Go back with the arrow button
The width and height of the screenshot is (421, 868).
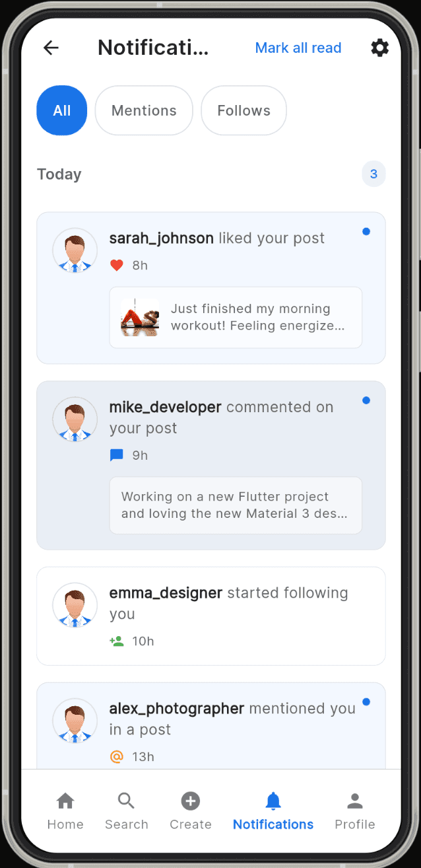[x=51, y=48]
